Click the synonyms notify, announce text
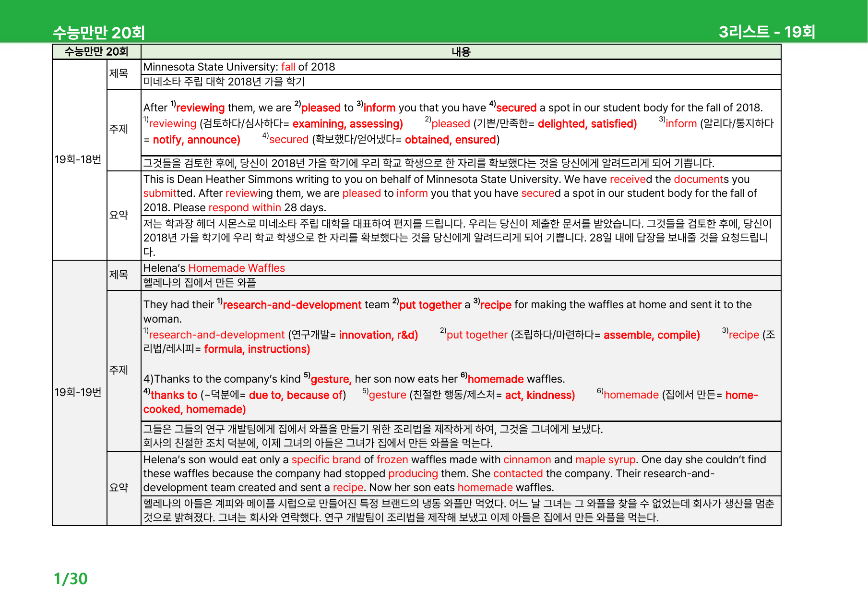868x614 pixels. click(x=196, y=140)
